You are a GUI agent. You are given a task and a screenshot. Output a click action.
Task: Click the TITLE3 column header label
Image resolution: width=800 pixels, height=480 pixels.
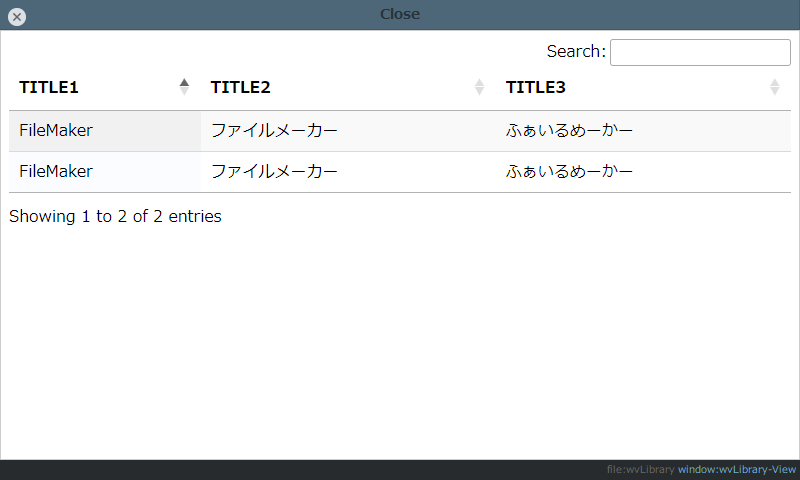pos(536,88)
